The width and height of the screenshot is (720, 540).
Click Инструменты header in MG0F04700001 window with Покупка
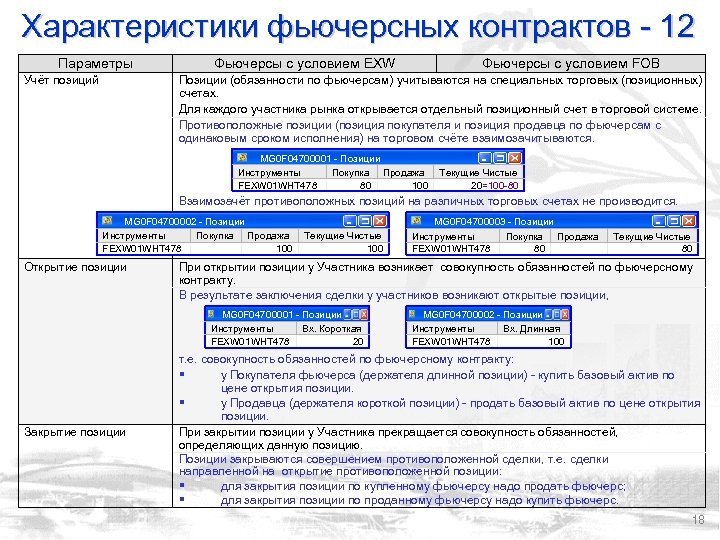tap(280, 172)
